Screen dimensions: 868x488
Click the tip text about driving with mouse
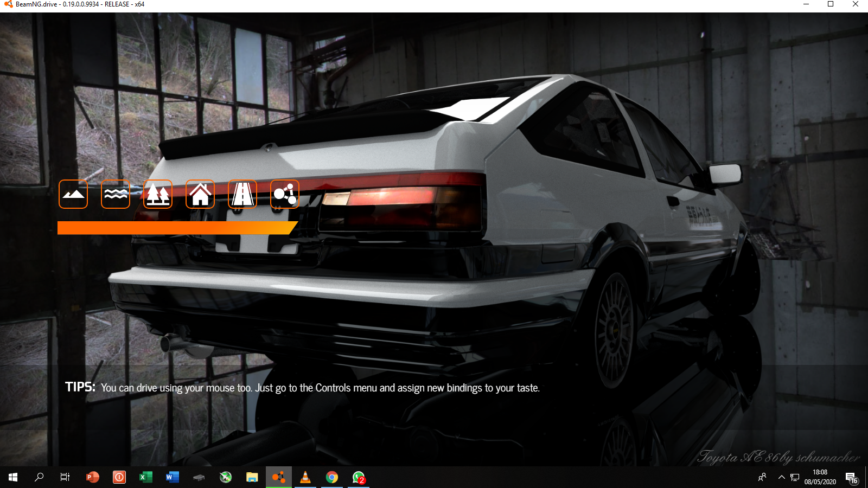coord(320,388)
